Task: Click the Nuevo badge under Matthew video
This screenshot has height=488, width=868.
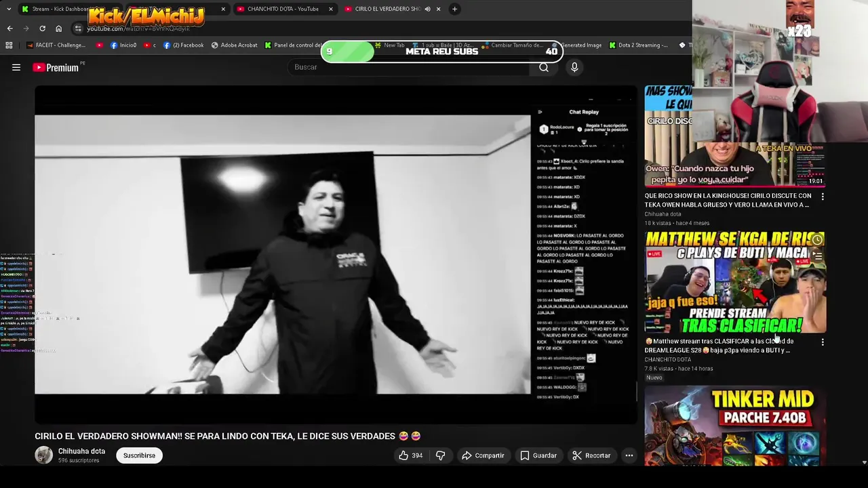Action: (x=654, y=378)
